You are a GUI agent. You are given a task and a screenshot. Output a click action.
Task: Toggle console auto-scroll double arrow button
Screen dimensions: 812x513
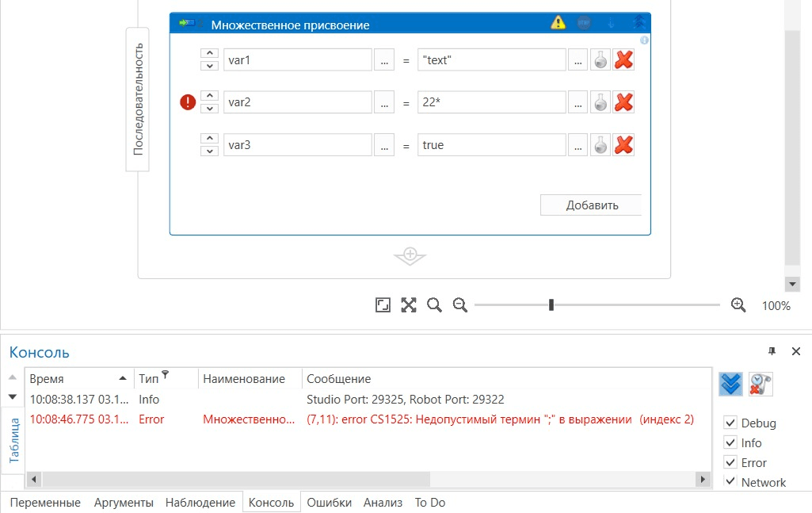point(731,384)
